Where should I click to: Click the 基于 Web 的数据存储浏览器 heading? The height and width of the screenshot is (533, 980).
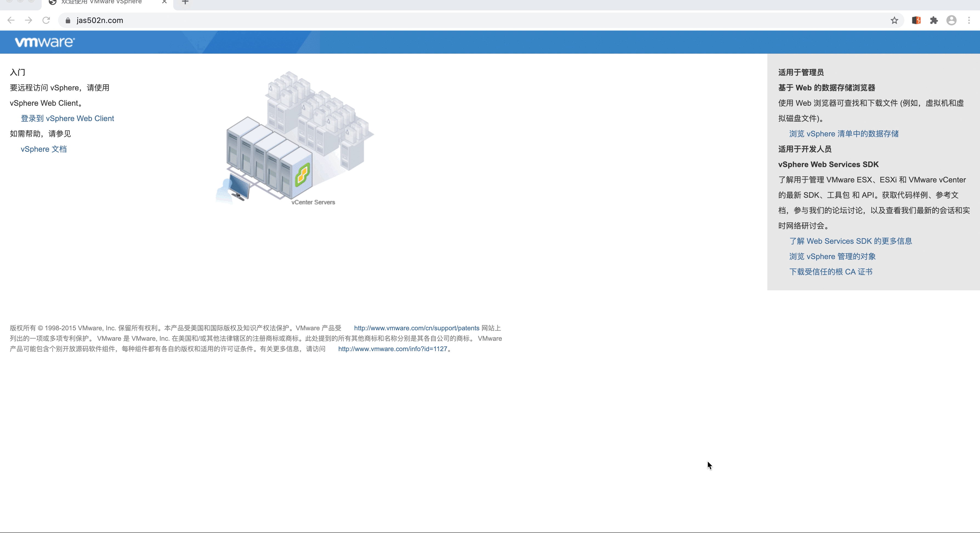[x=827, y=88]
